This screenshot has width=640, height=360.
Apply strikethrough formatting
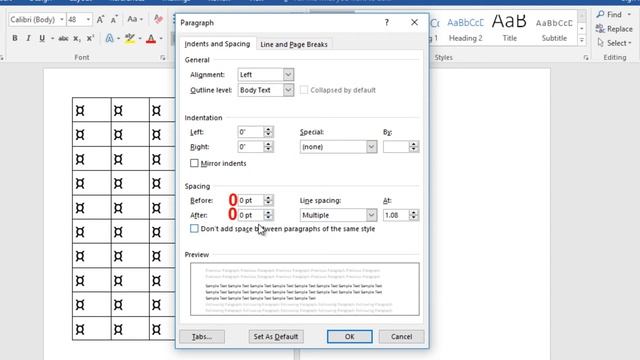pyautogui.click(x=63, y=38)
